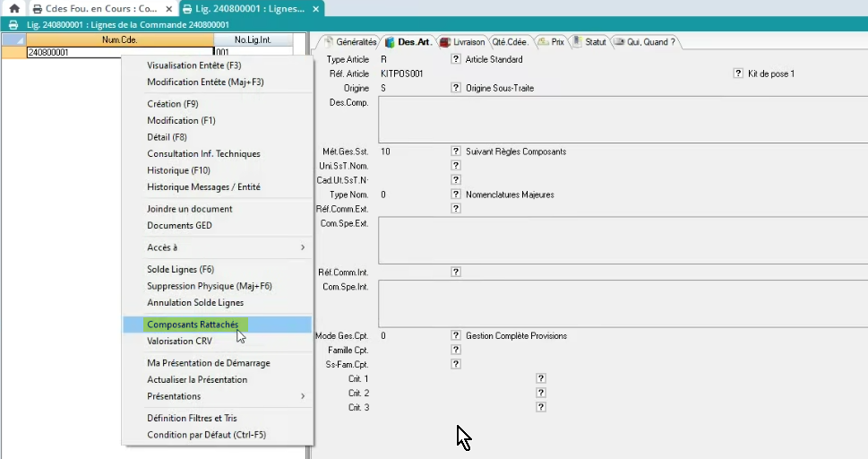Switch to Cdes Fou. en Cours tab
Image resolution: width=868 pixels, height=459 pixels.
94,8
